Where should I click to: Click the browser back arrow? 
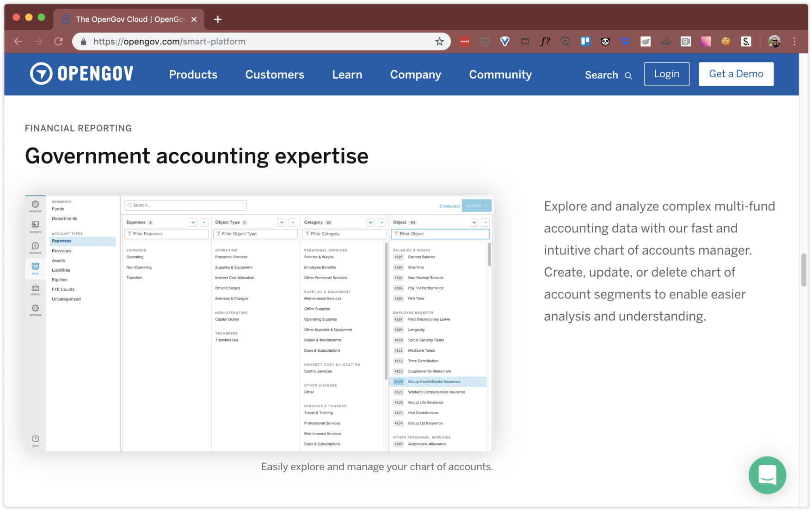pos(18,42)
